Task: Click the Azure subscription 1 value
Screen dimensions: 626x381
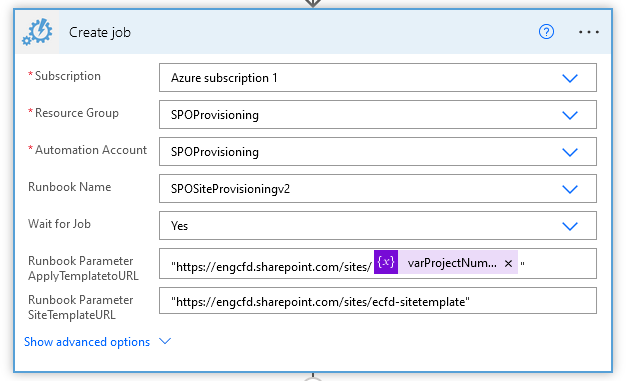Action: click(x=224, y=78)
